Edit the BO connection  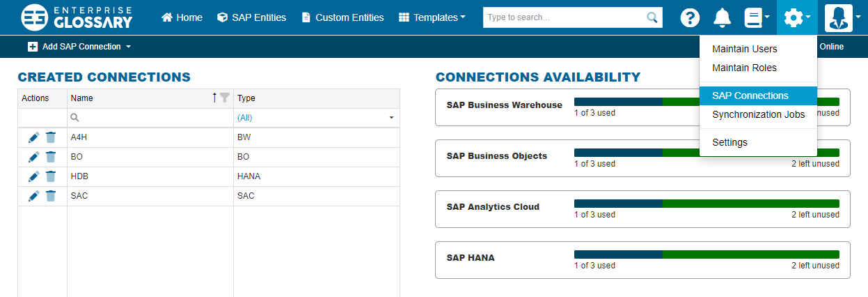pos(33,157)
